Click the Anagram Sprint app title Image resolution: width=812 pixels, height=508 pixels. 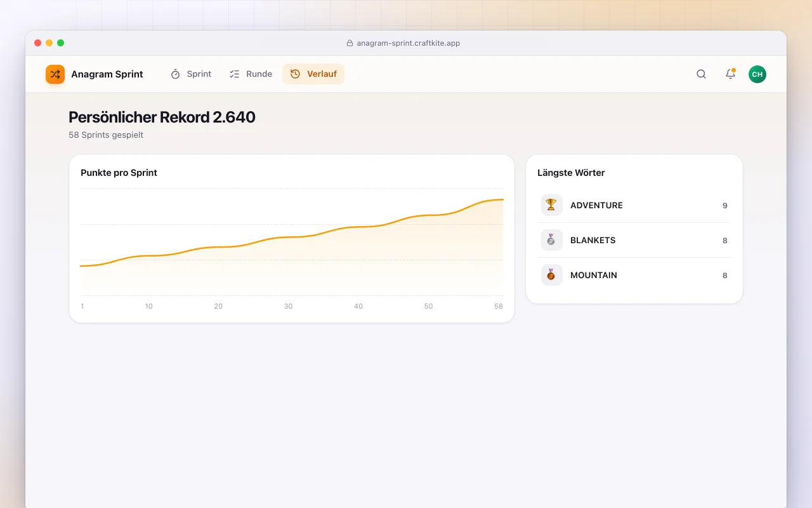pos(107,74)
